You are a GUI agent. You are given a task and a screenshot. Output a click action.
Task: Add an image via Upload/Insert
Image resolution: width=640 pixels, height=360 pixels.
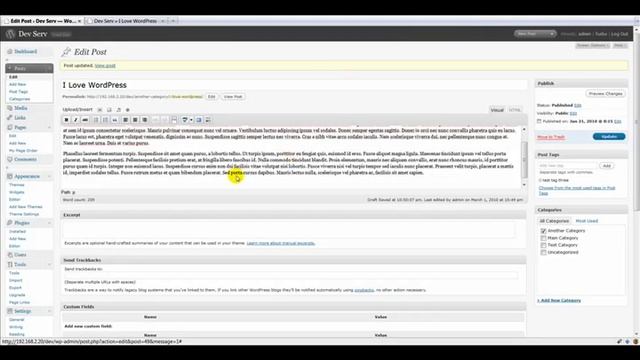click(x=100, y=110)
